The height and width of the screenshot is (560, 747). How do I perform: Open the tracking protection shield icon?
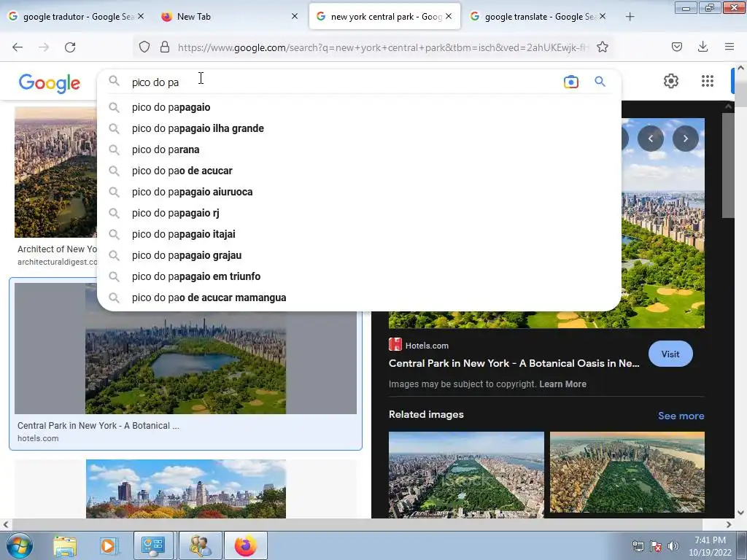[144, 47]
